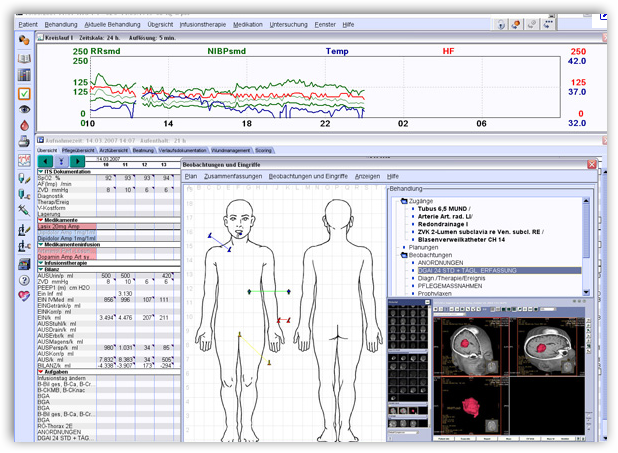Collapse the Beobachtungen folder in tree

pos(404,255)
